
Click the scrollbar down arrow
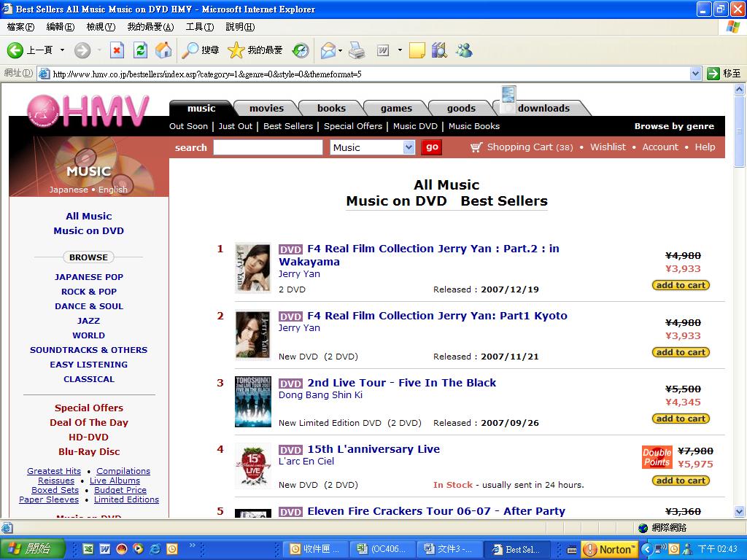click(740, 512)
